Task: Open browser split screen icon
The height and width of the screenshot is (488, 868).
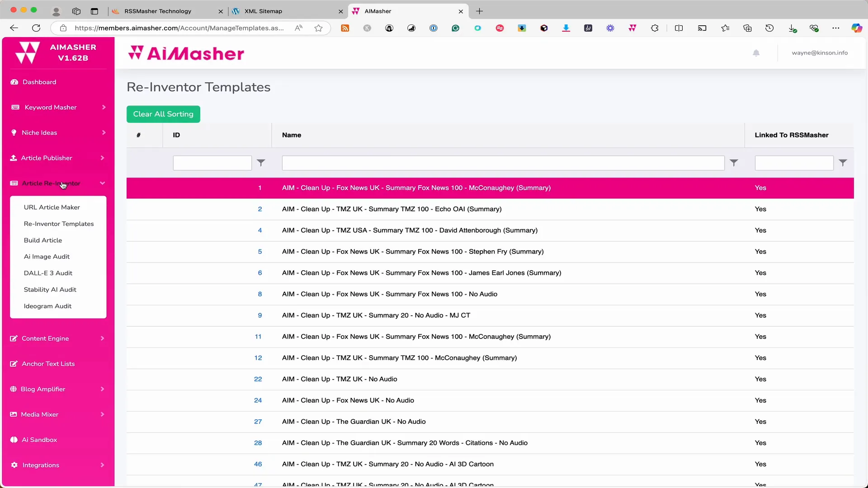Action: [679, 28]
